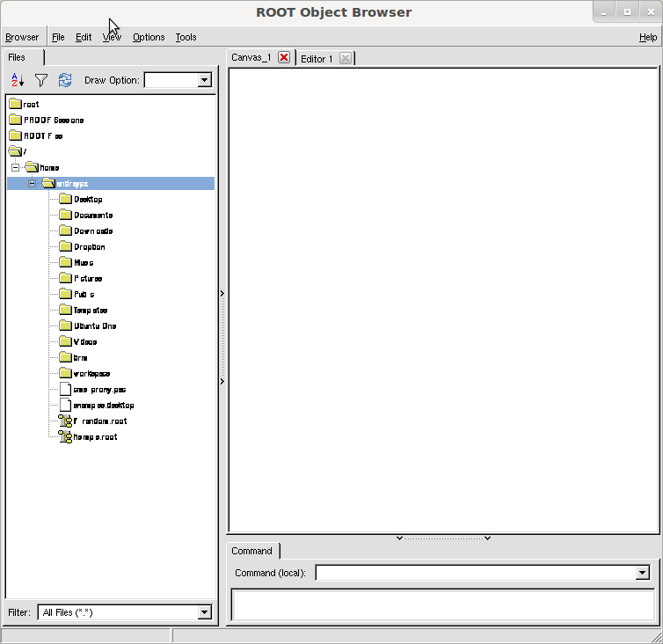Open the Ubuntu One folder icon
Image resolution: width=663 pixels, height=644 pixels.
[x=66, y=326]
